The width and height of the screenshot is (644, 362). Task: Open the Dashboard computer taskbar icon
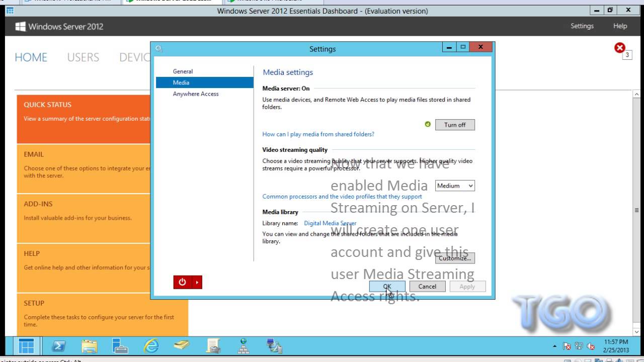tap(274, 346)
